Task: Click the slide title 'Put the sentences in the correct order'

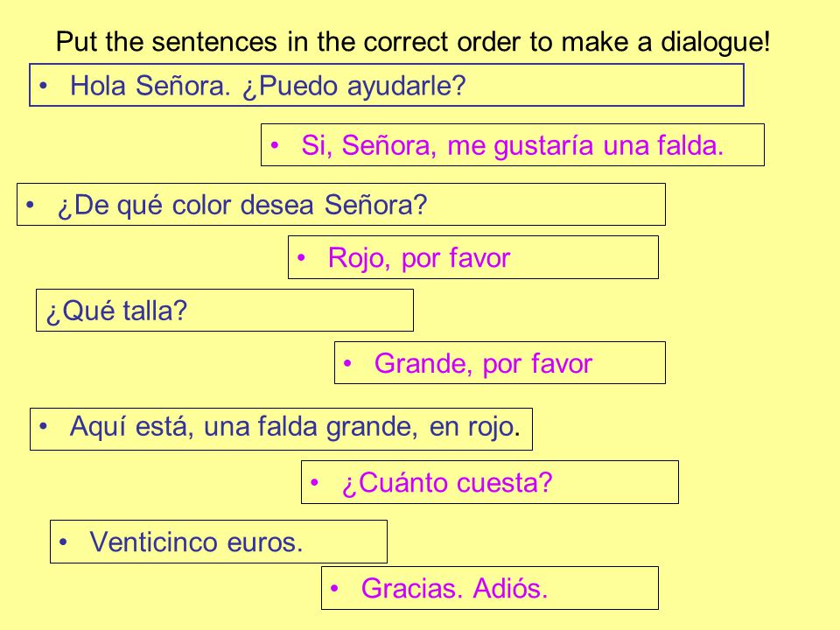Action: coord(413,41)
